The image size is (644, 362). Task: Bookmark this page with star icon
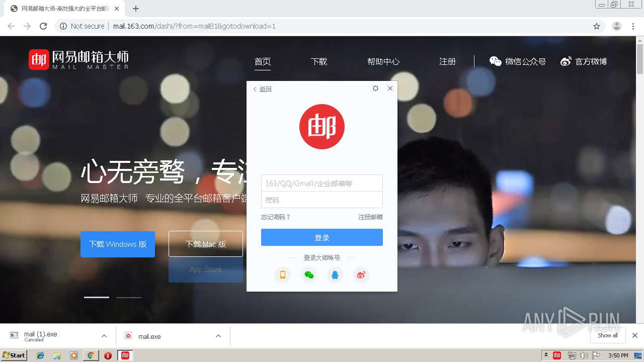597,26
